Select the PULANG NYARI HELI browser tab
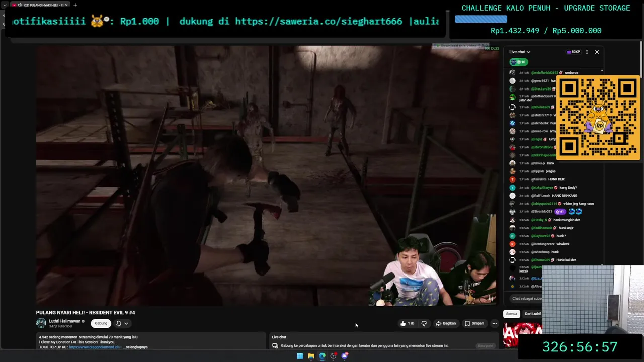This screenshot has width=644, height=362. [x=40, y=5]
